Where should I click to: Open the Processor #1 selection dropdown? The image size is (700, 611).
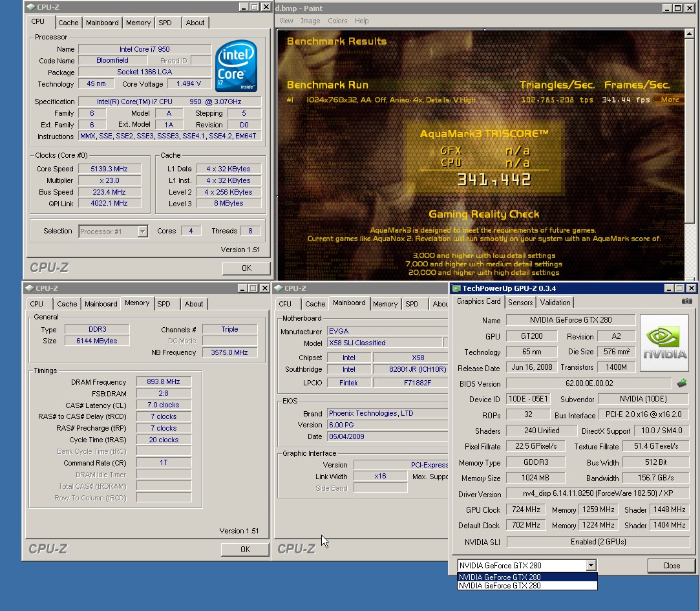tap(142, 231)
